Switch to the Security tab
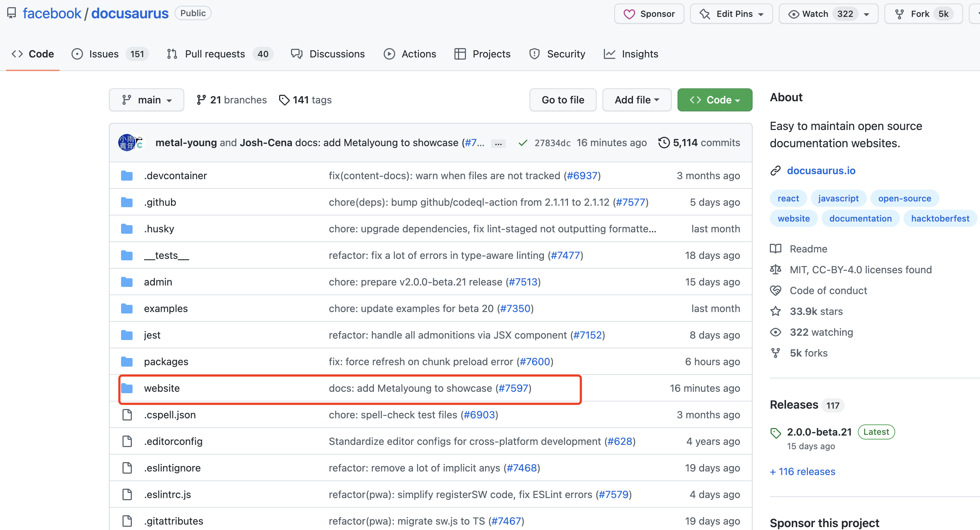980x530 pixels. pyautogui.click(x=557, y=54)
